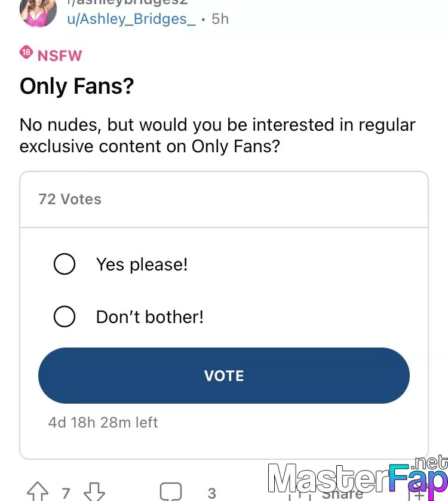Viewport: 448px width, 501px height.
Task: Tap the NSFW 18 badge icon
Action: (26, 53)
